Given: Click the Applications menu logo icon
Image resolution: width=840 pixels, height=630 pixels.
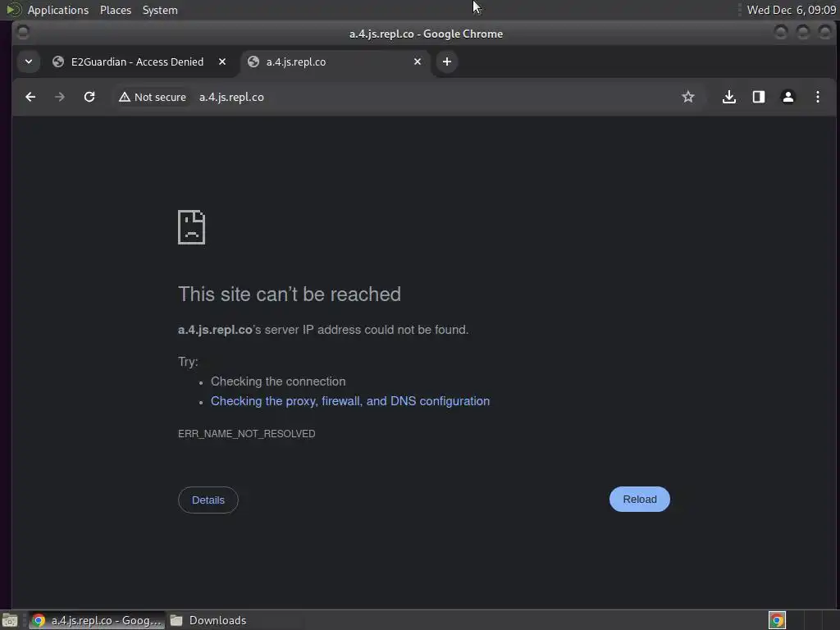Looking at the screenshot, I should tap(13, 10).
